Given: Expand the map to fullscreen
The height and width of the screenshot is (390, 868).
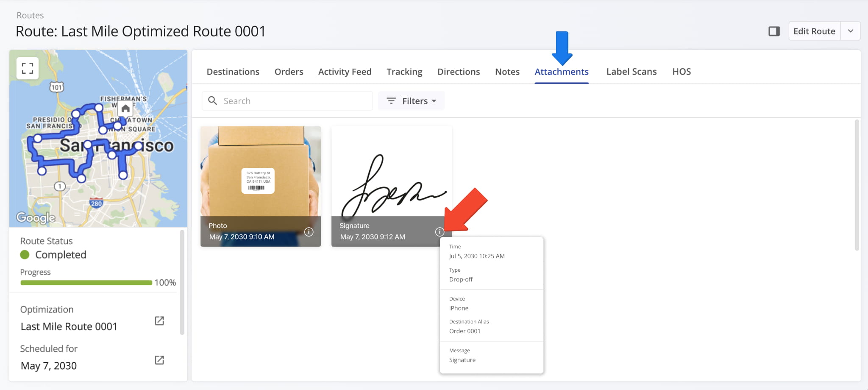Looking at the screenshot, I should [28, 68].
